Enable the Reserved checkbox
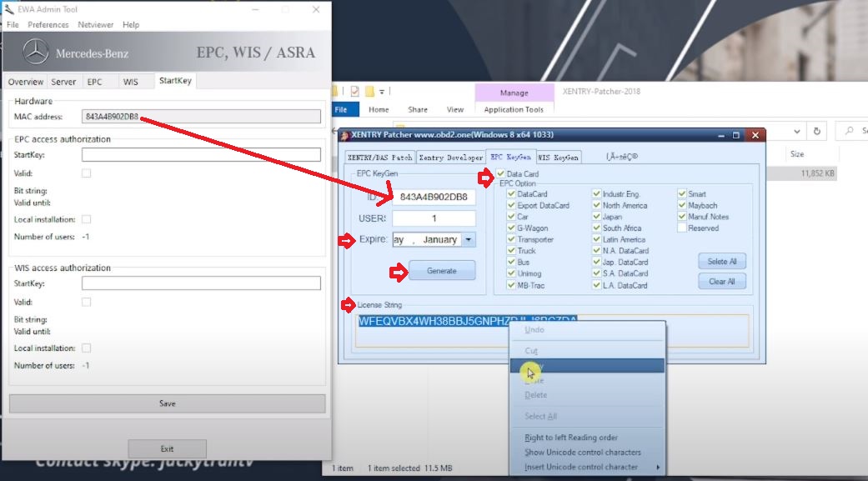868x481 pixels. [x=682, y=228]
